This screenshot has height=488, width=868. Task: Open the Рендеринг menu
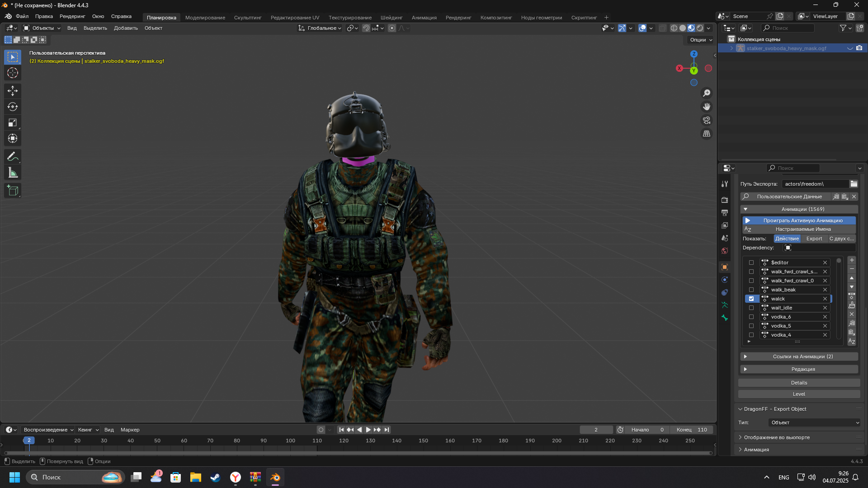[x=72, y=16]
